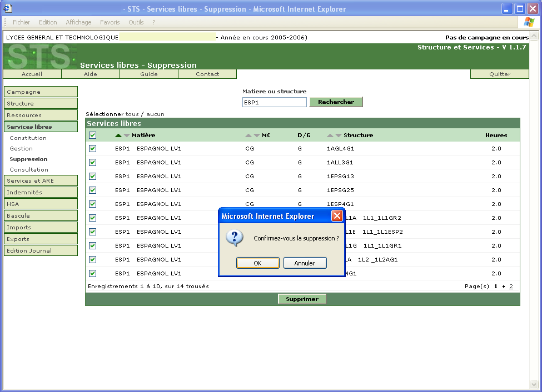The height and width of the screenshot is (392, 542).
Task: Expand the Services et ARE section
Action: click(41, 180)
